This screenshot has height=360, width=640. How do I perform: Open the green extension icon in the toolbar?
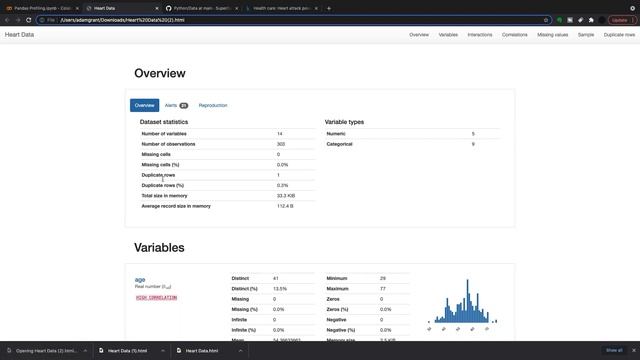(559, 20)
